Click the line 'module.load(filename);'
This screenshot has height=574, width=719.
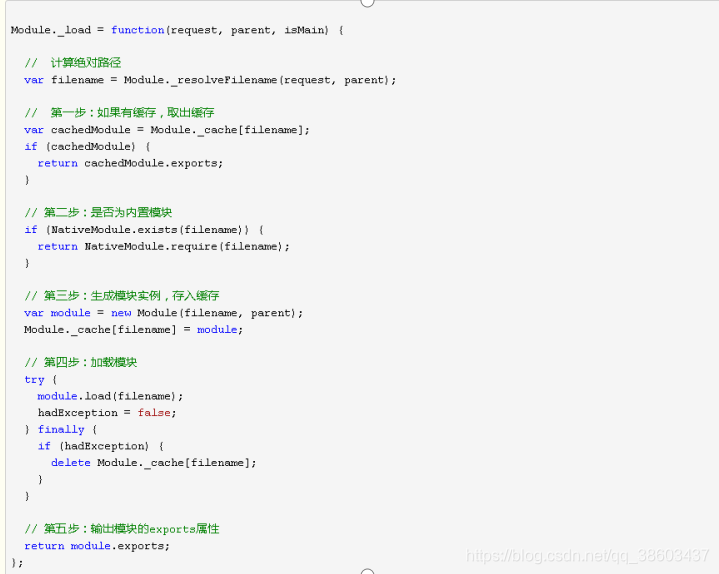[110, 396]
